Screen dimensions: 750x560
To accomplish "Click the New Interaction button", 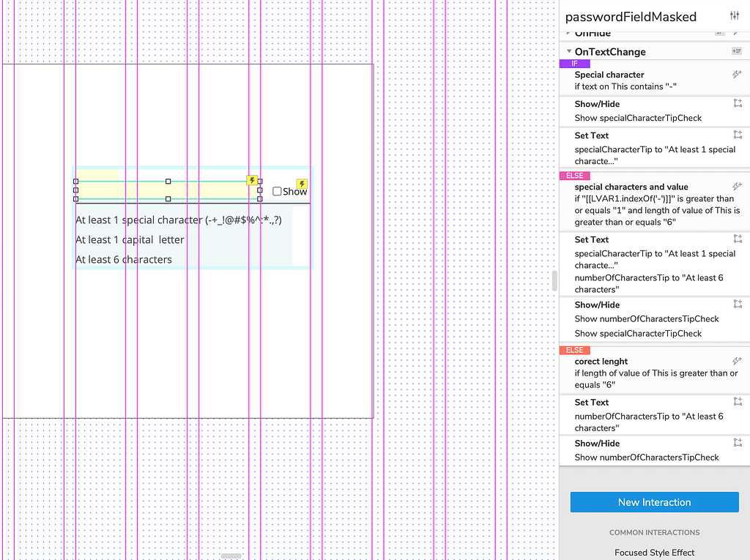I will click(x=653, y=502).
